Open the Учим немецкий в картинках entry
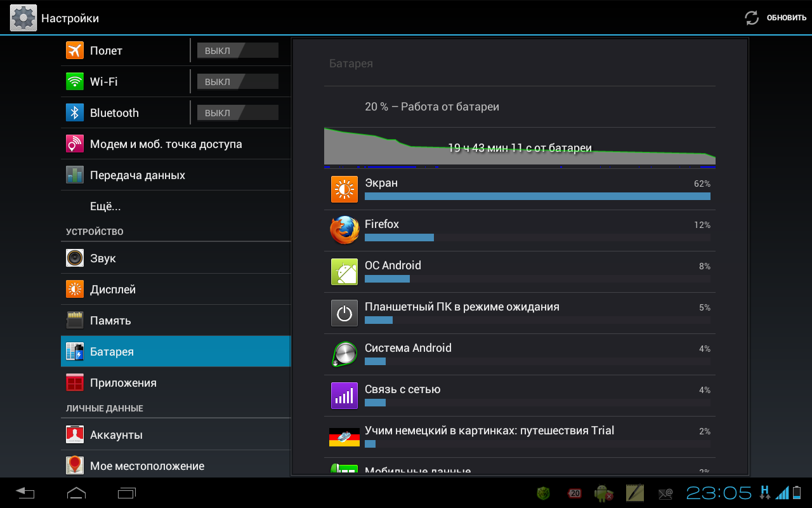The width and height of the screenshot is (812, 508). coord(520,437)
